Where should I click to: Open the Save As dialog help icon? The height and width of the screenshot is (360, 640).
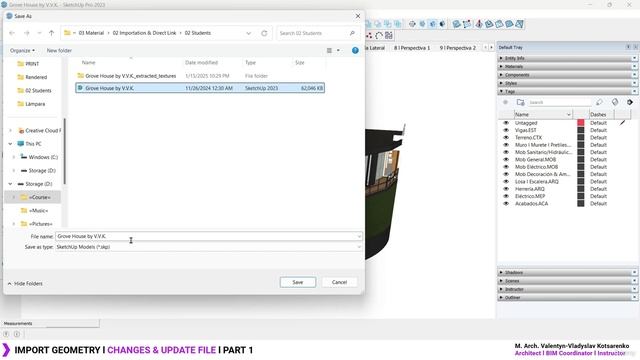click(355, 50)
